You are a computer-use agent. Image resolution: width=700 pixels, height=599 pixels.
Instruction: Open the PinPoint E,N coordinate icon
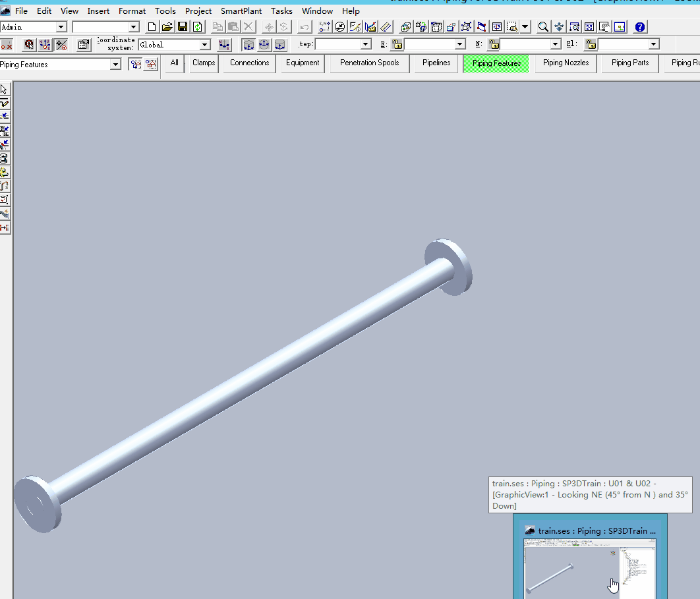click(324, 27)
